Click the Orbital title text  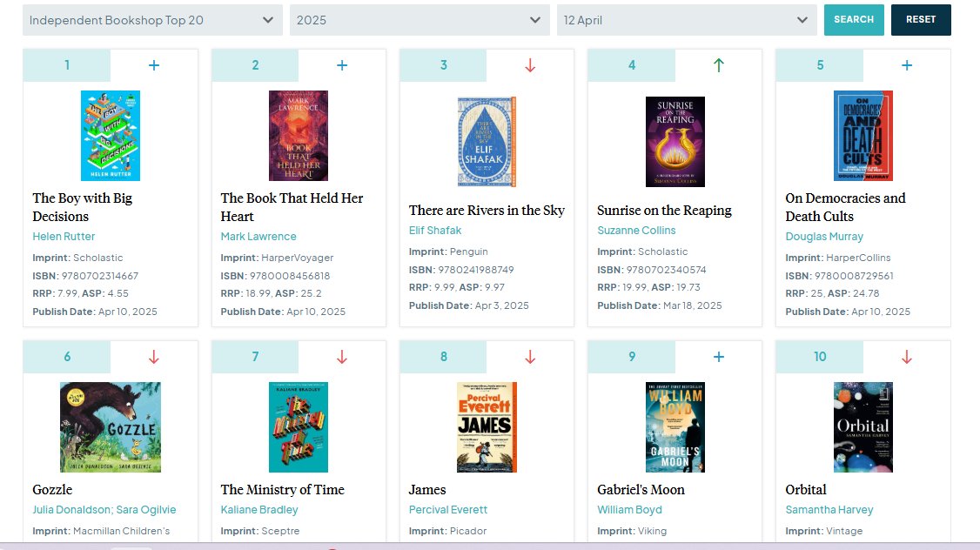tap(806, 489)
